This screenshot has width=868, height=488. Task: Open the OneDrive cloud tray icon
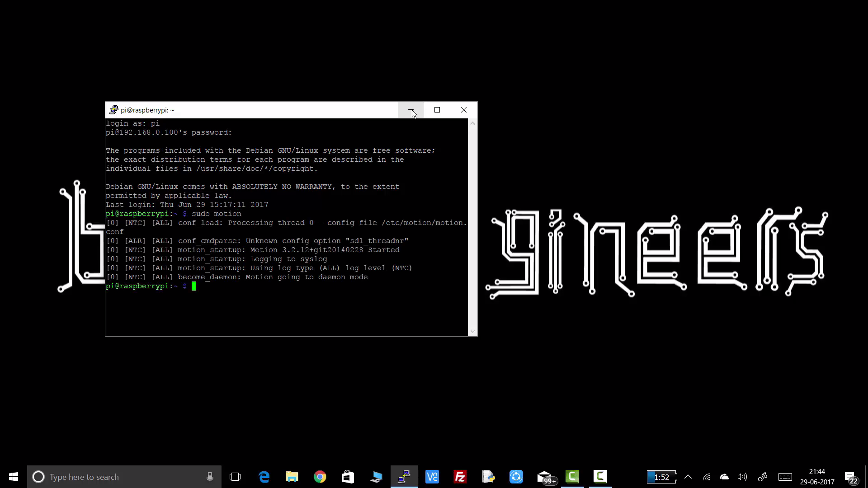[x=724, y=477]
